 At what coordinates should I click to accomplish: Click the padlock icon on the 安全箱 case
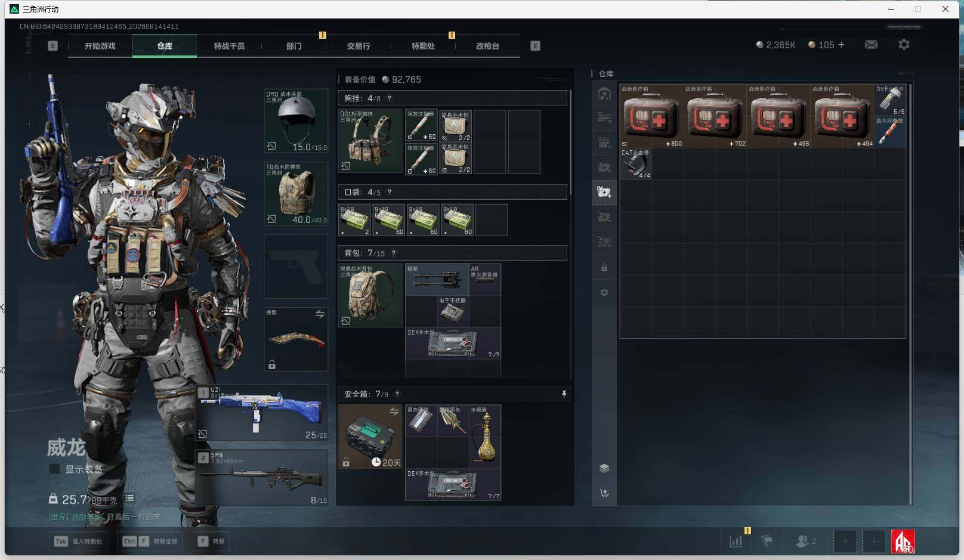click(345, 462)
